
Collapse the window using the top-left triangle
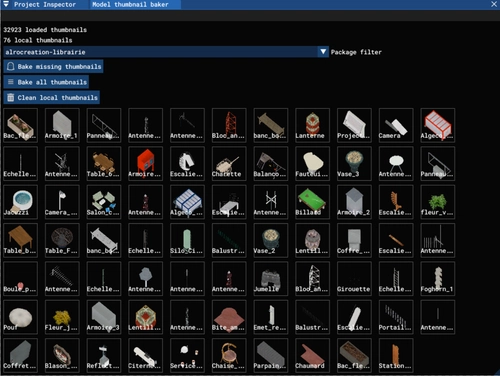coord(6,4)
